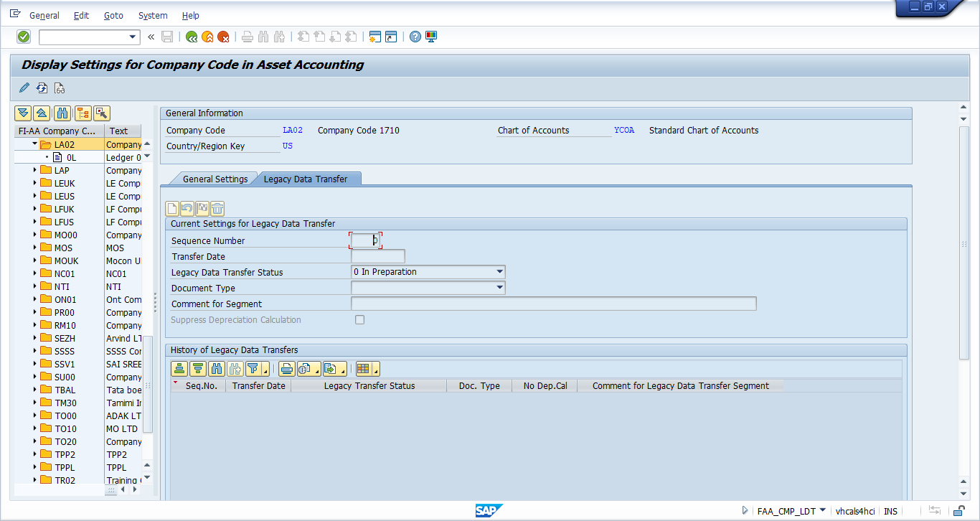Image resolution: width=980 pixels, height=521 pixels.
Task: Click the Generate Shortcut icon
Action: point(391,37)
